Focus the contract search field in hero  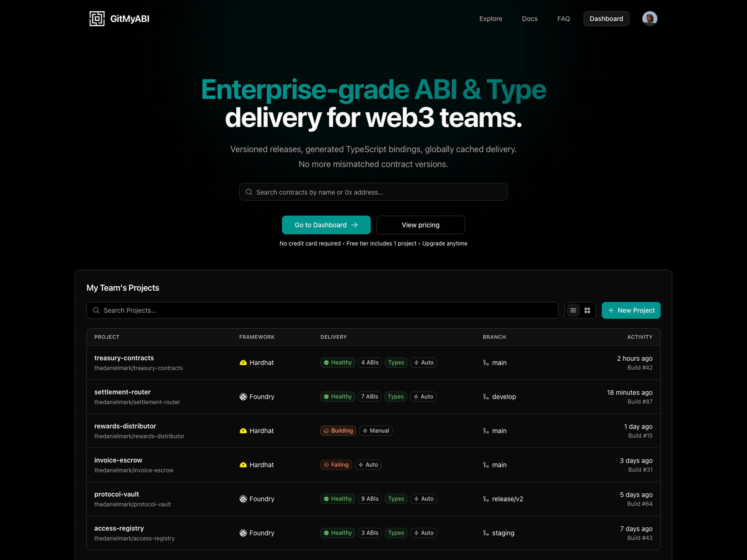click(x=373, y=192)
